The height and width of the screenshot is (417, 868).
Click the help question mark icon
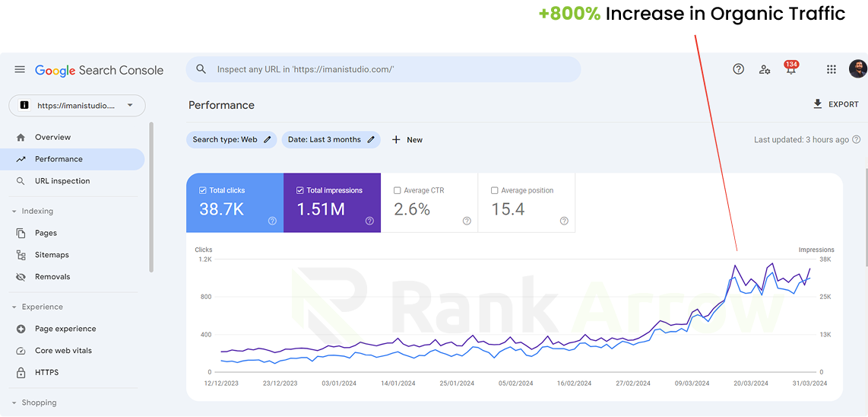point(738,69)
